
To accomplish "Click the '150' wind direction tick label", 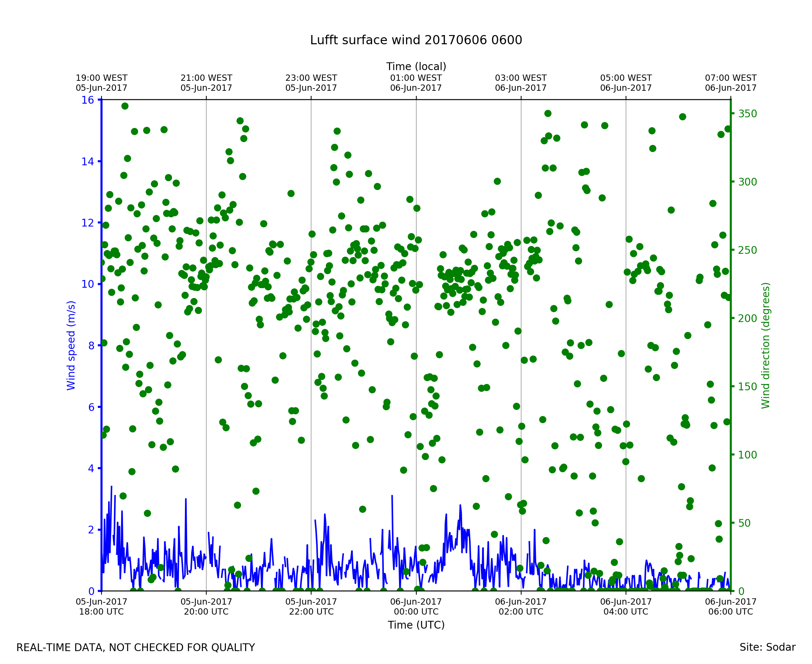I will pos(747,387).
